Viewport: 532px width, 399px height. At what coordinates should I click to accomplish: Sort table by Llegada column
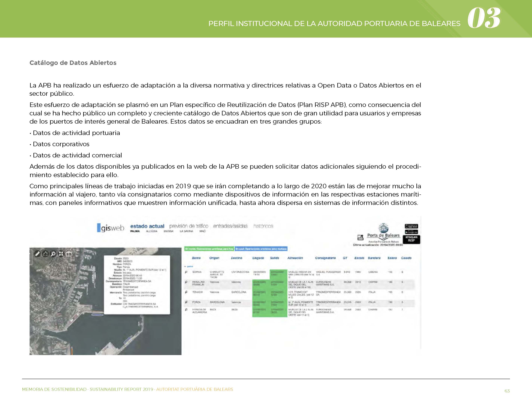tap(258, 258)
